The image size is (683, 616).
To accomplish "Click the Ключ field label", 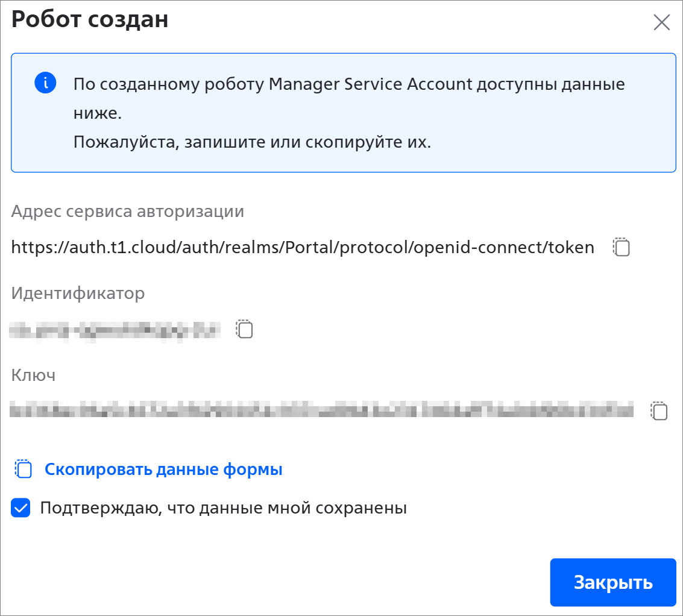I will pyautogui.click(x=34, y=376).
